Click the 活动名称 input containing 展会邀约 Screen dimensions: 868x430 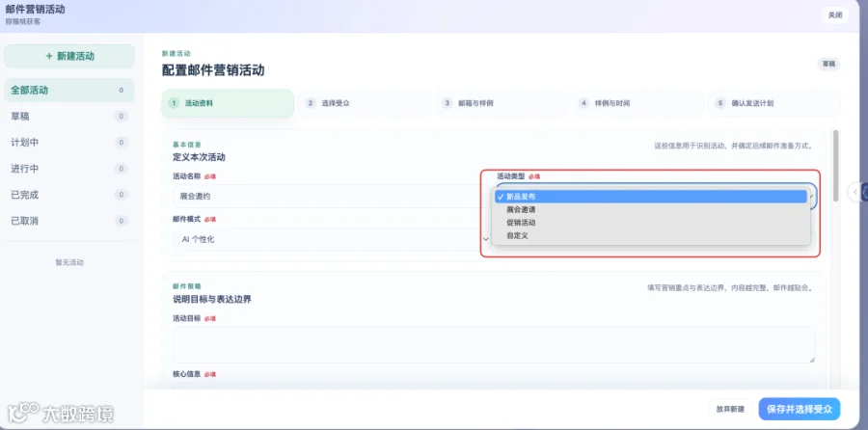click(x=330, y=196)
